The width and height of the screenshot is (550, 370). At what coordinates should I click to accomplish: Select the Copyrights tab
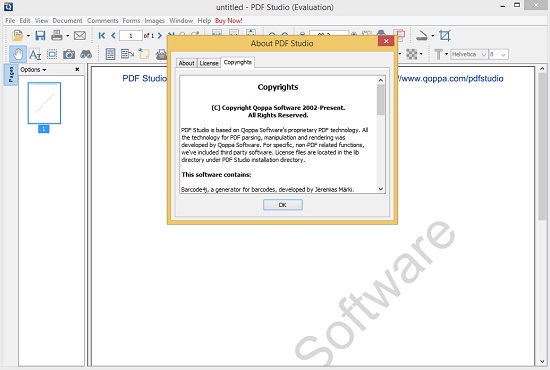[x=237, y=62]
